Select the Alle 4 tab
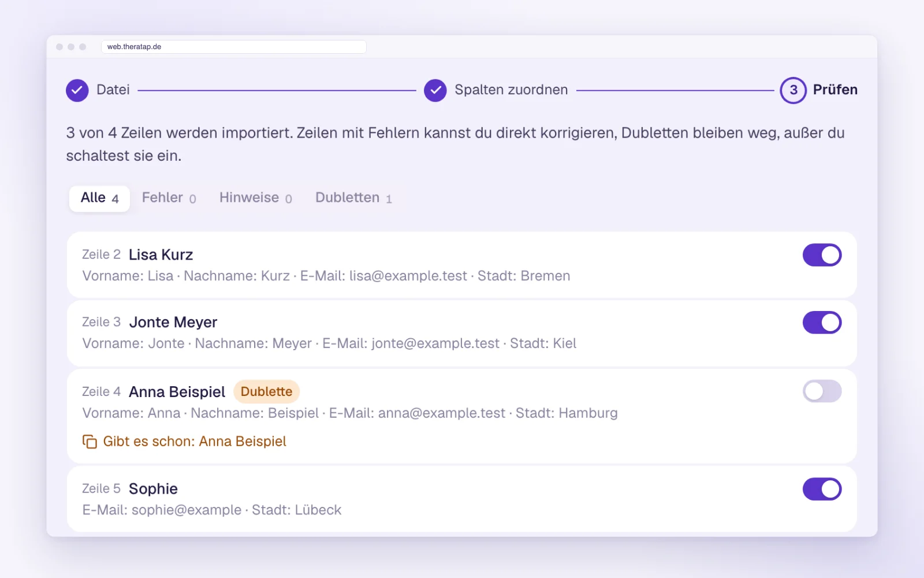 tap(99, 198)
